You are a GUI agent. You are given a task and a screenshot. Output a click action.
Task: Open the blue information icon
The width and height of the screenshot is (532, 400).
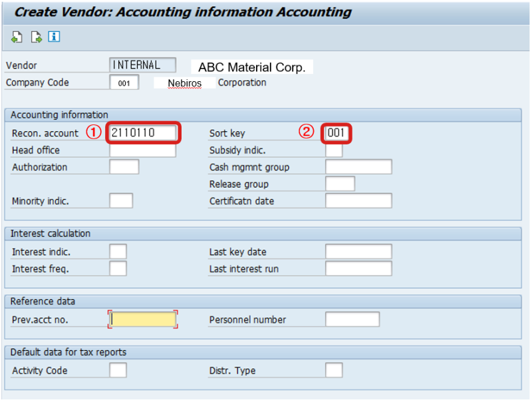(x=54, y=37)
